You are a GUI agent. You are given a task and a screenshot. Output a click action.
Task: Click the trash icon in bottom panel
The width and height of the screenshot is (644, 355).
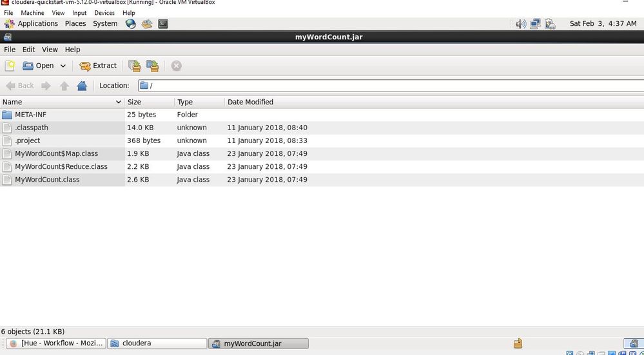[518, 343]
